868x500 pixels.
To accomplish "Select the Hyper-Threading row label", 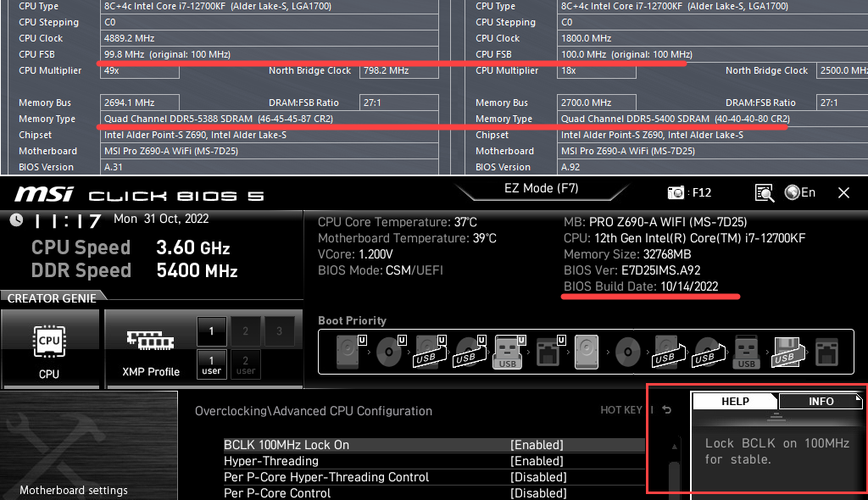I will 271,461.
